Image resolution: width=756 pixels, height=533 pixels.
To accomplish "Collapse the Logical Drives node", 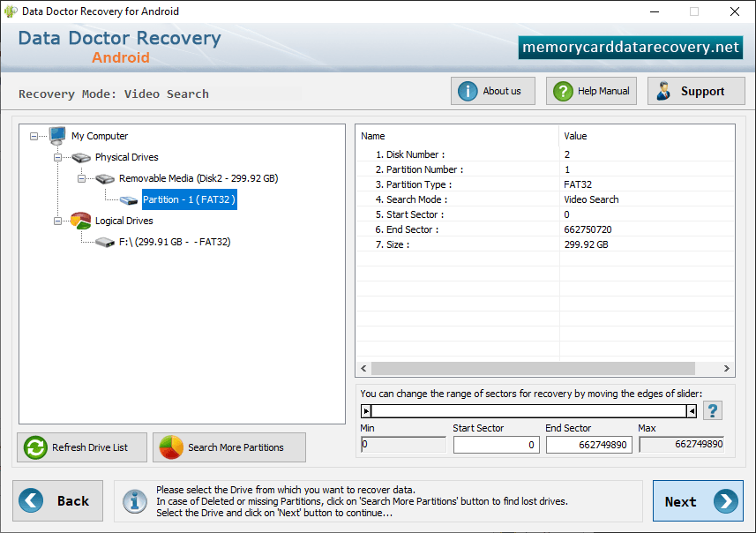I will [x=57, y=221].
